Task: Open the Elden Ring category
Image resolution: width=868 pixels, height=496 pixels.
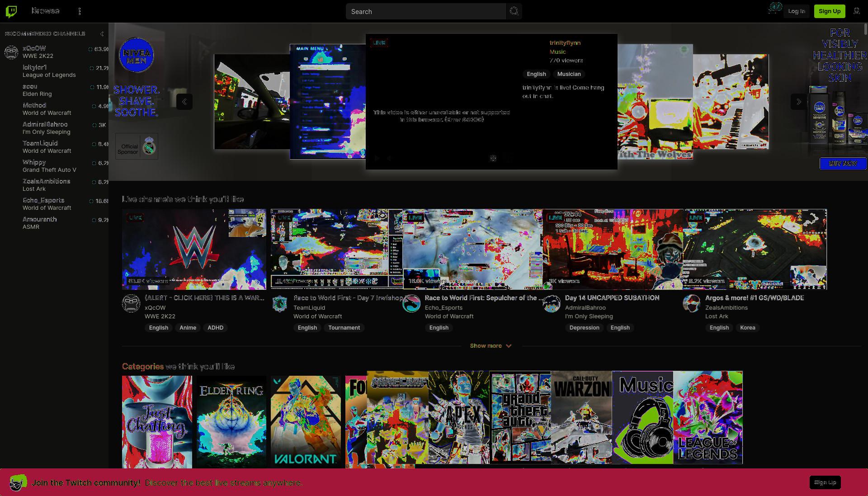Action: coord(231,422)
